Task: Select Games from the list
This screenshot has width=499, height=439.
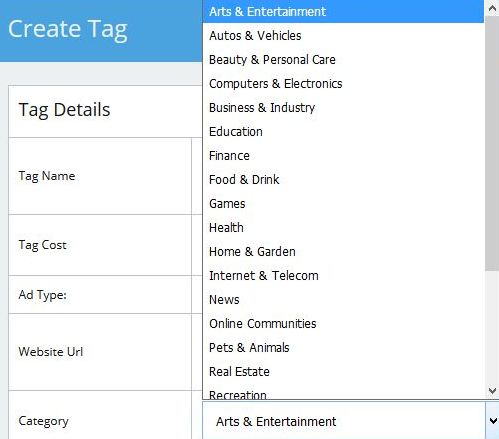Action: tap(343, 204)
